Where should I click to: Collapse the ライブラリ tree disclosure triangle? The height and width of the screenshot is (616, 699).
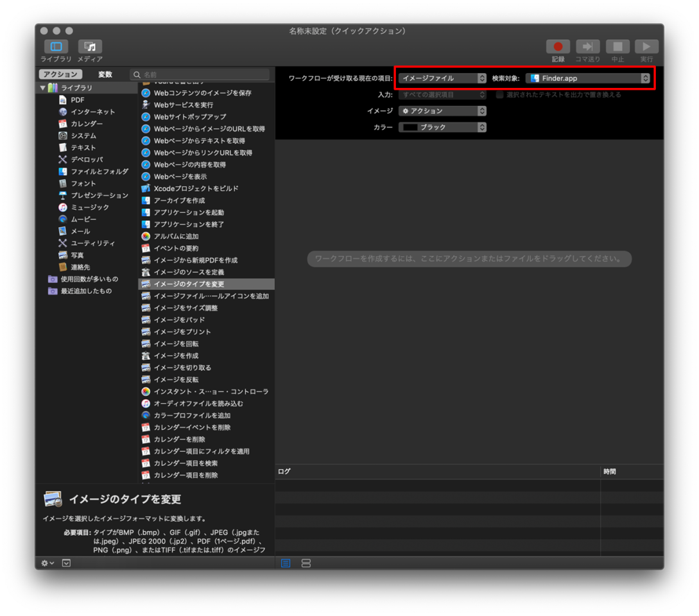(x=43, y=88)
